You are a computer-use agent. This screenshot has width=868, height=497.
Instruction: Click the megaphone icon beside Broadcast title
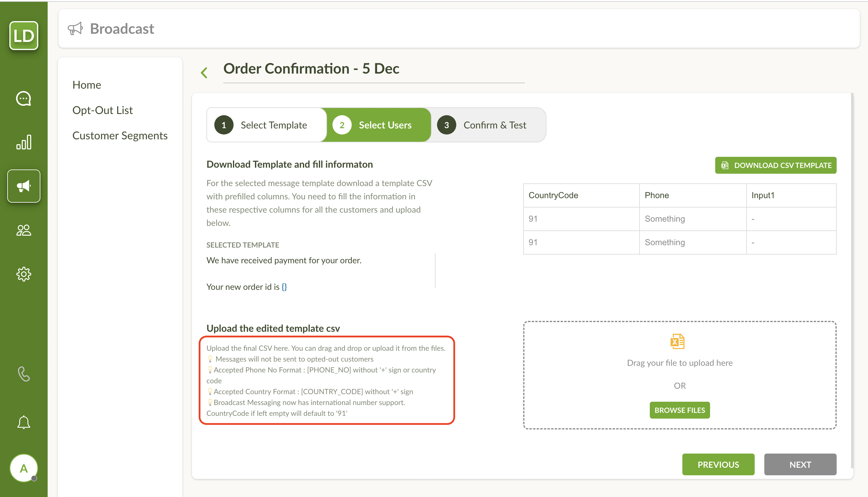point(75,29)
